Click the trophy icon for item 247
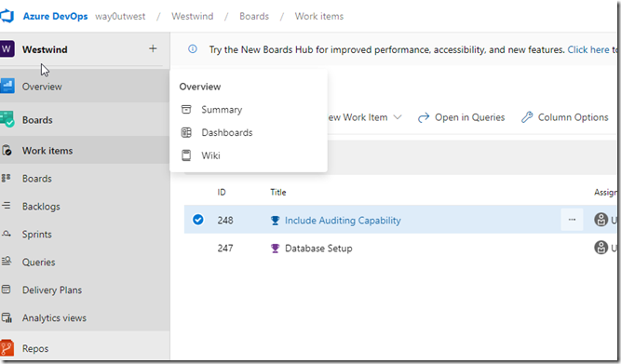Image resolution: width=621 pixels, height=364 pixels. point(275,249)
